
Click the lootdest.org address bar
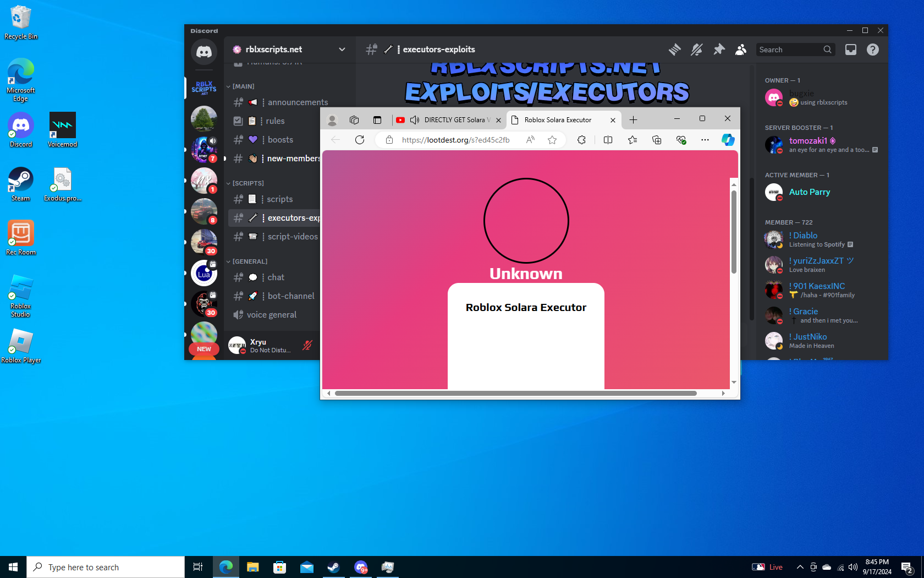[455, 140]
